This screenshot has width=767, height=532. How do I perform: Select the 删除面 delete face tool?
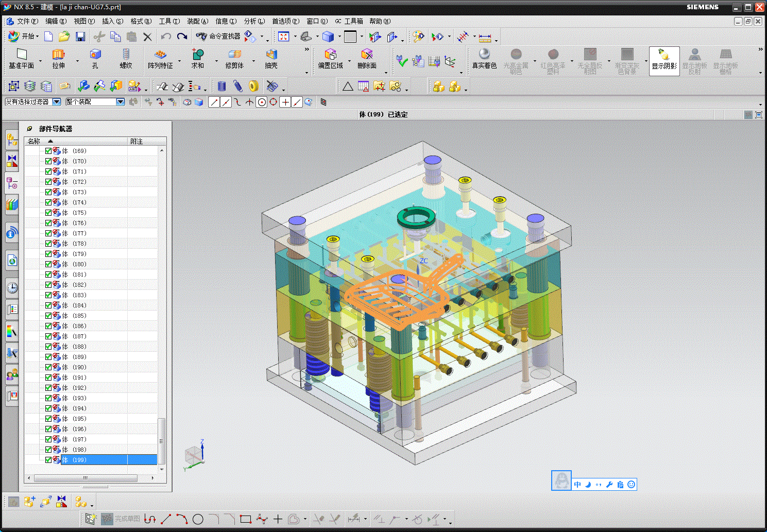click(367, 59)
